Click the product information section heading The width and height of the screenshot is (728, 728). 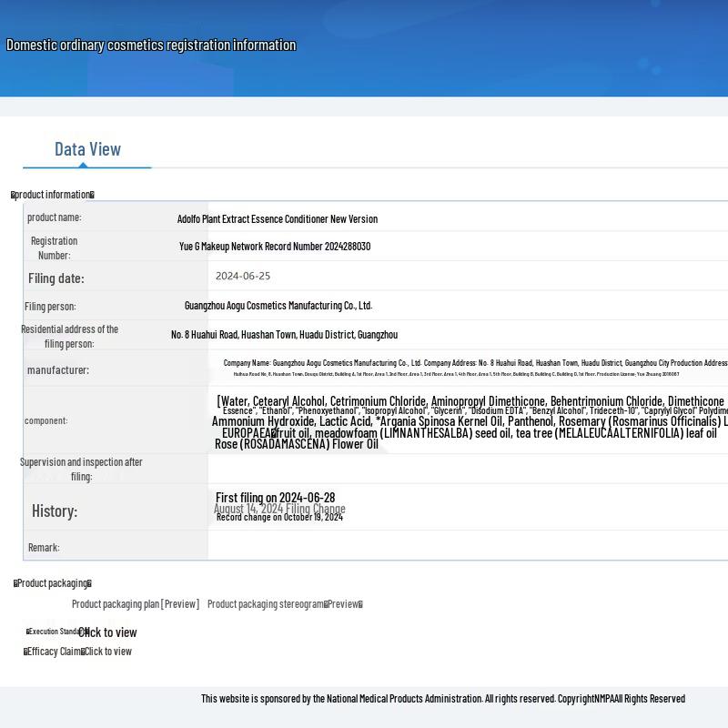53,195
